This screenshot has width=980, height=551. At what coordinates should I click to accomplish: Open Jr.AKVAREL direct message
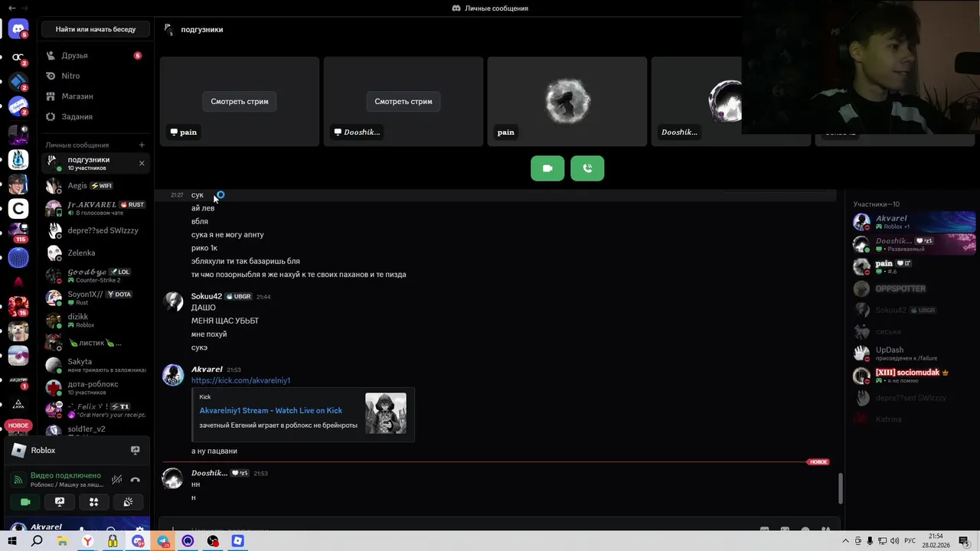coord(95,208)
